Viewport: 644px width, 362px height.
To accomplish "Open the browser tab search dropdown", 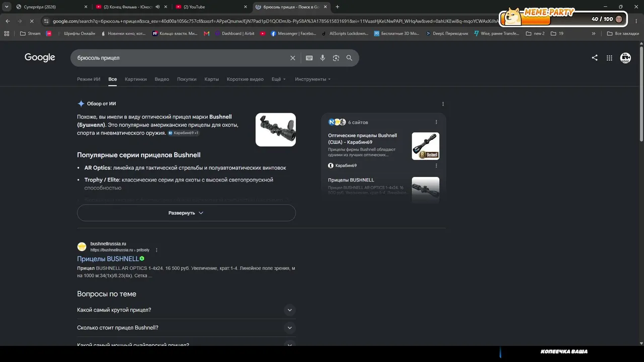I will click(7, 7).
